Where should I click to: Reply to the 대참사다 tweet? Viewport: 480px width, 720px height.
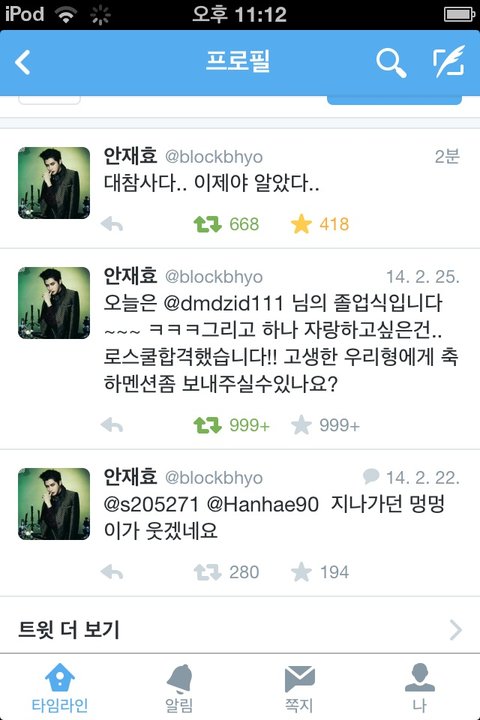tap(112, 224)
